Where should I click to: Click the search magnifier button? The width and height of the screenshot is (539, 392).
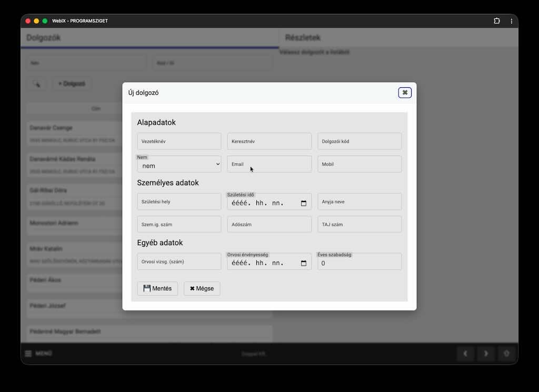pos(36,84)
